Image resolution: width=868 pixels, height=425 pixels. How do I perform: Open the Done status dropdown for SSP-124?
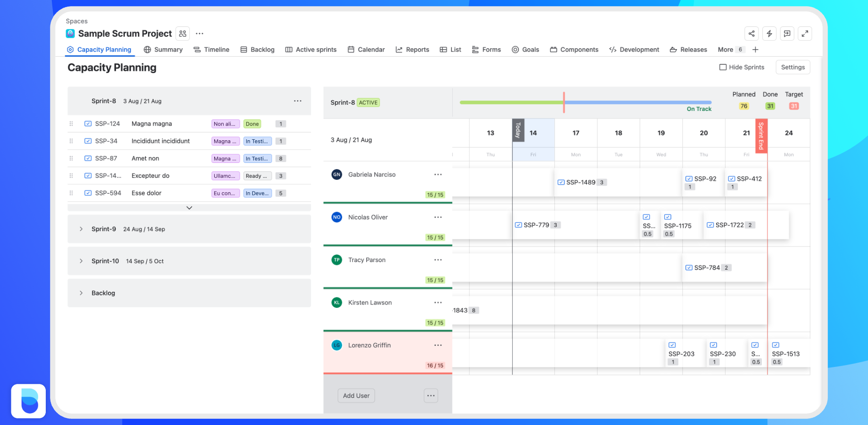[252, 124]
